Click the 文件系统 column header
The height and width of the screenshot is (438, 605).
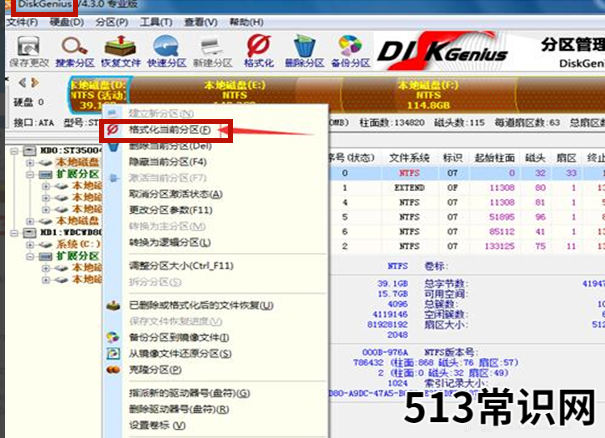tap(409, 158)
